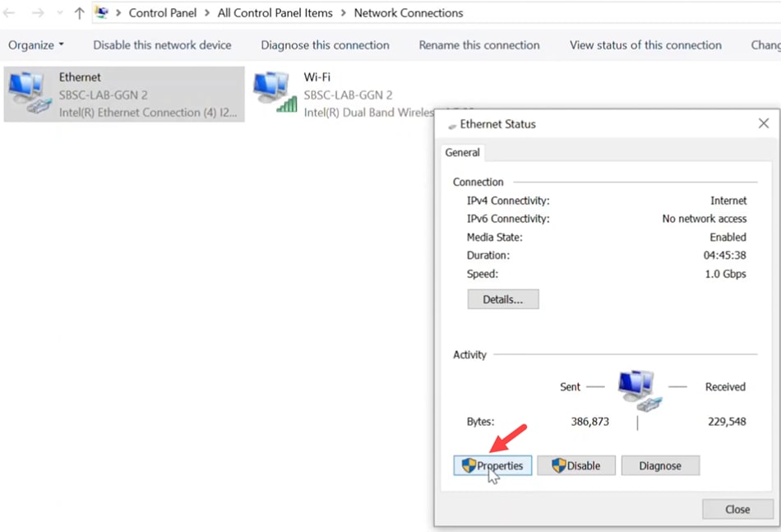The width and height of the screenshot is (781, 532).
Task: Click sent bytes value 386,873
Action: click(589, 422)
